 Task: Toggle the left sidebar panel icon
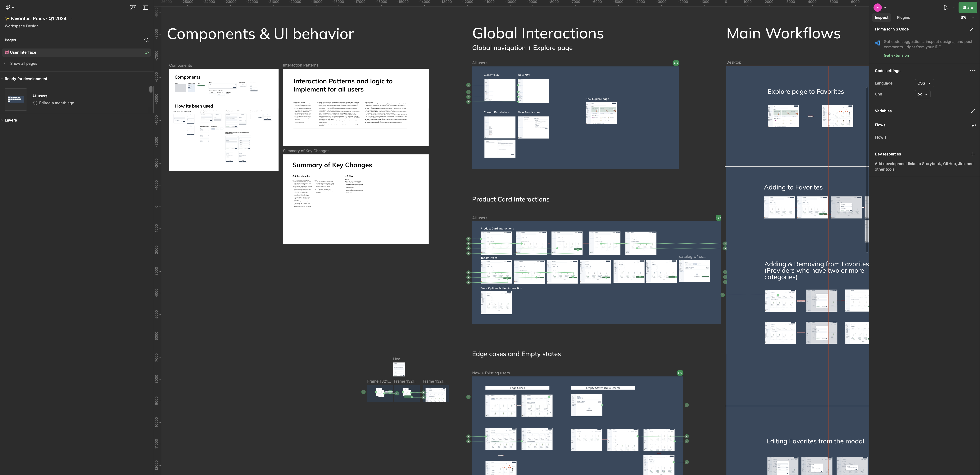tap(145, 8)
